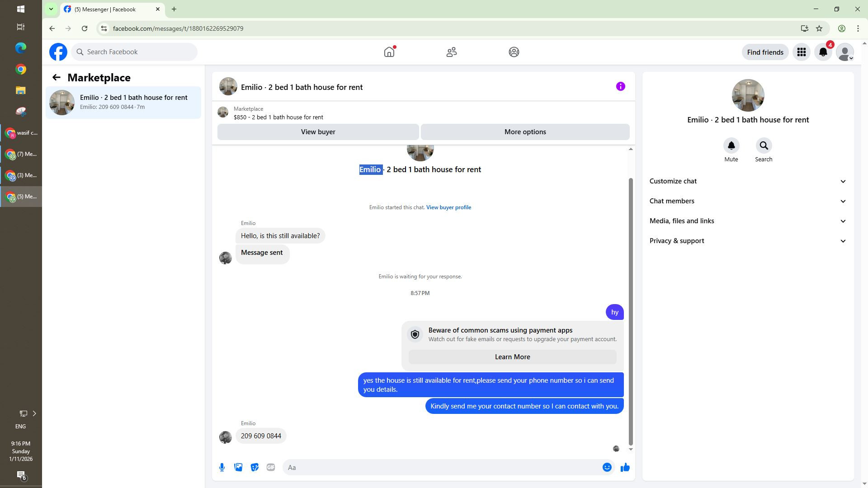Image resolution: width=868 pixels, height=488 pixels.
Task: Click the message '209 609 0844'
Action: pyautogui.click(x=261, y=436)
